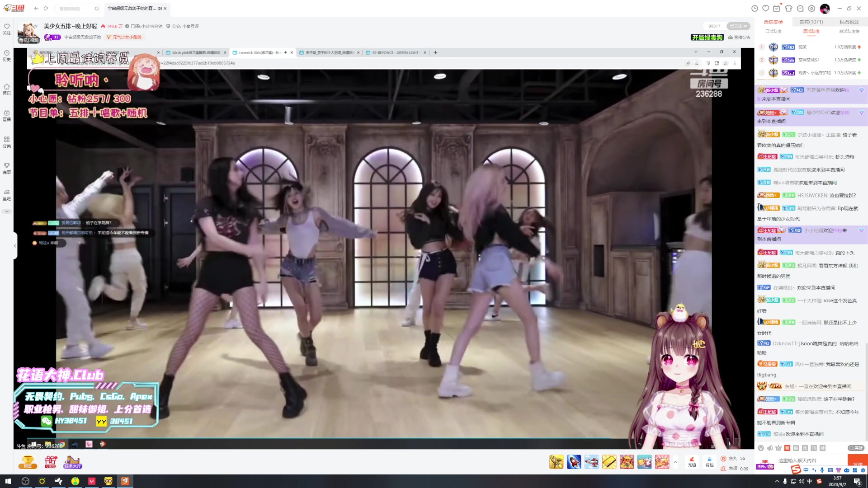
Task: Close the Lovesick Girls browser tab
Action: pyautogui.click(x=292, y=52)
